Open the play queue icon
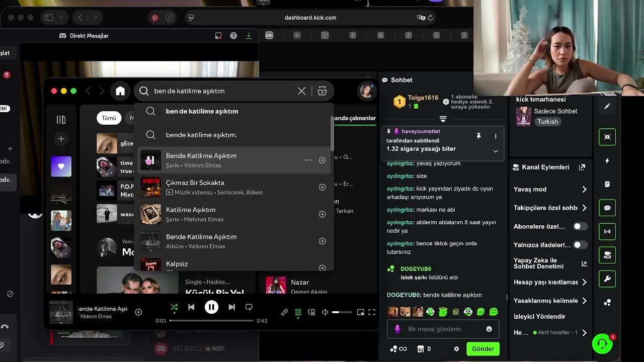 (x=298, y=312)
